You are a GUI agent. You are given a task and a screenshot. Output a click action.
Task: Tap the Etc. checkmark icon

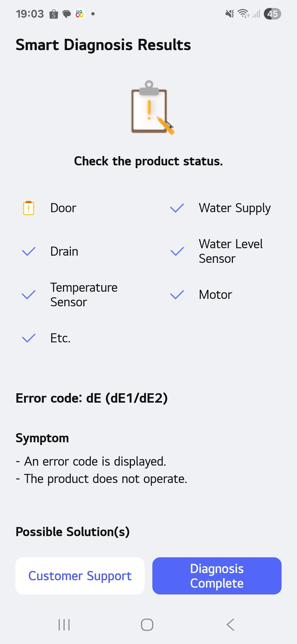[29, 338]
